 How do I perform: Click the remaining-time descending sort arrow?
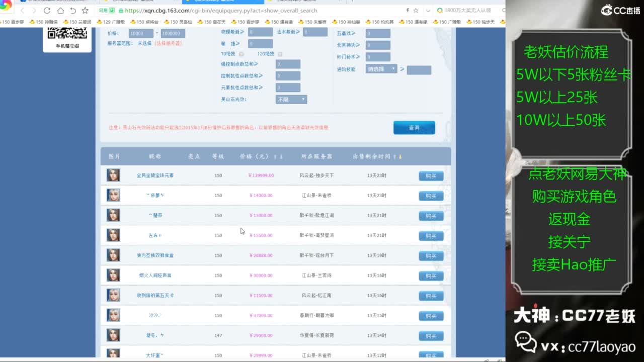400,157
